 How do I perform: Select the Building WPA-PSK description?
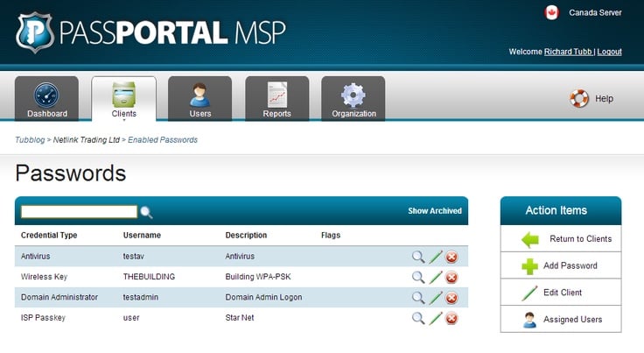(x=258, y=277)
